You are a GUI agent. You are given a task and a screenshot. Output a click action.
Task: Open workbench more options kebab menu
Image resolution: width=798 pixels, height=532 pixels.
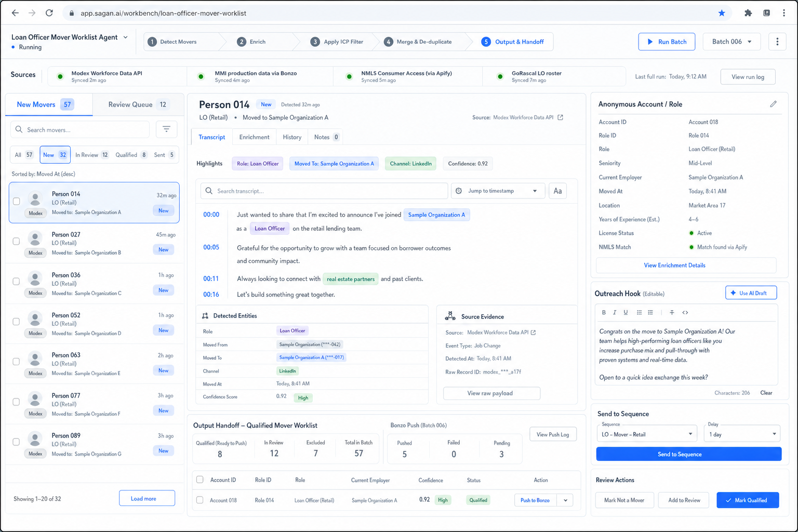coord(777,42)
